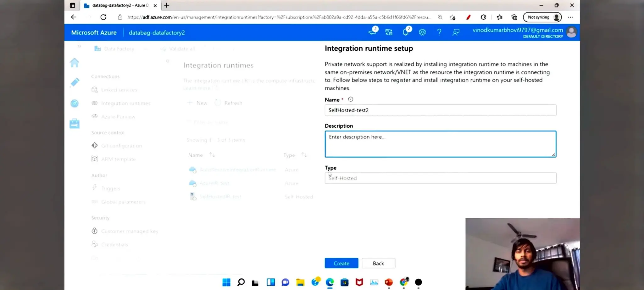Image resolution: width=644 pixels, height=290 pixels.
Task: Focus the Description text area
Action: coord(440,144)
